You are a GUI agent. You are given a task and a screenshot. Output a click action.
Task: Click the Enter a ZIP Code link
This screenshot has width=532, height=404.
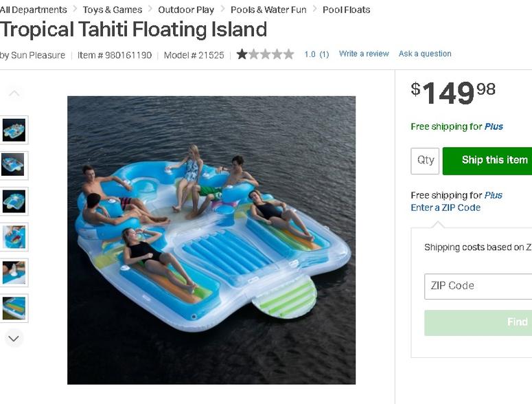coord(446,207)
